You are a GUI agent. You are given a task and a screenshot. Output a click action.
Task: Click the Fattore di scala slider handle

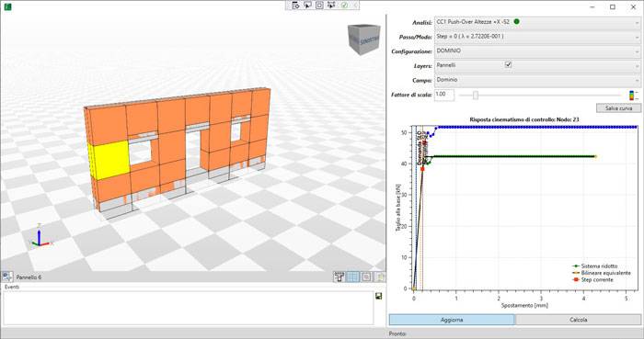(476, 96)
